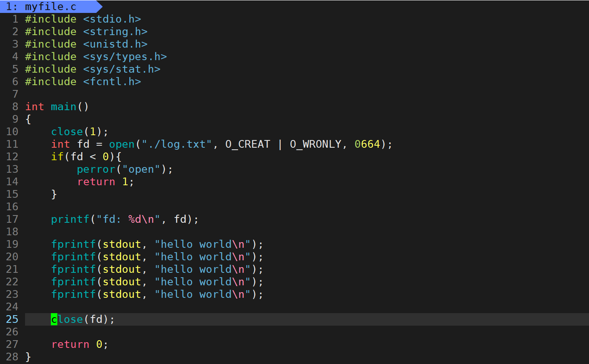589x364 pixels.
Task: Click the 'close(fd);' call on line 25
Action: [x=83, y=319]
